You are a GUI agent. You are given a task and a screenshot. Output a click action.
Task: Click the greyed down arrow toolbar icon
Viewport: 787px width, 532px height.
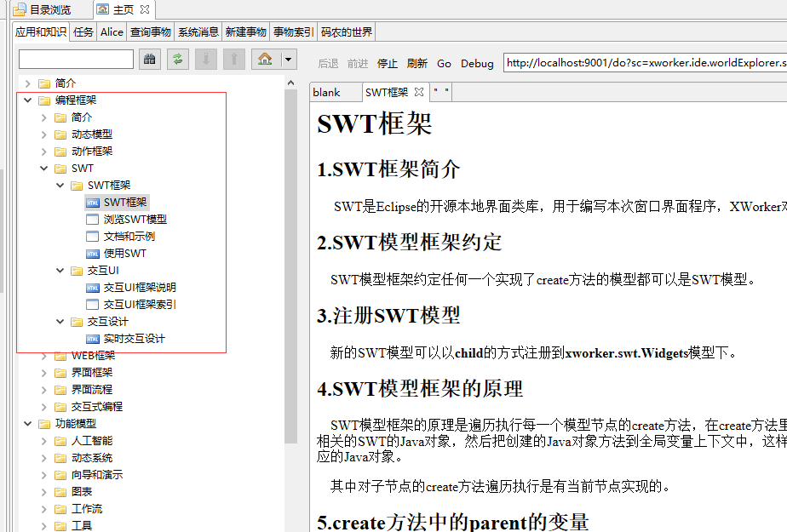[x=206, y=60]
